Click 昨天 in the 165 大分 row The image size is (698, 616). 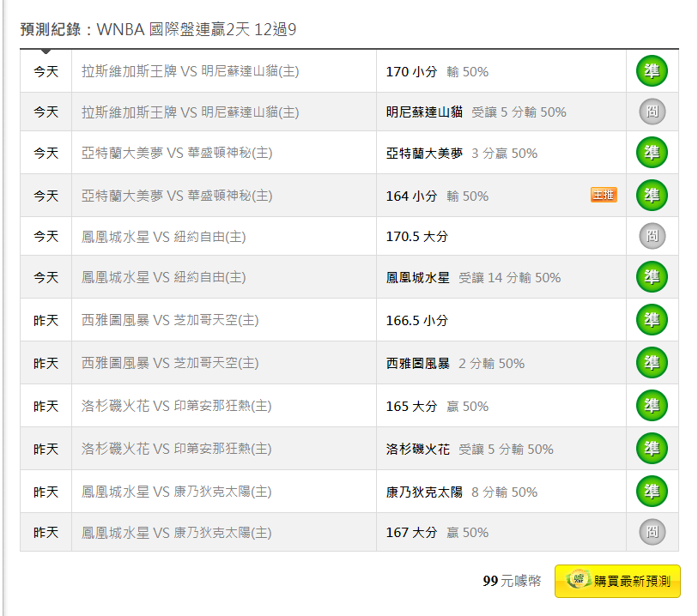pyautogui.click(x=46, y=407)
